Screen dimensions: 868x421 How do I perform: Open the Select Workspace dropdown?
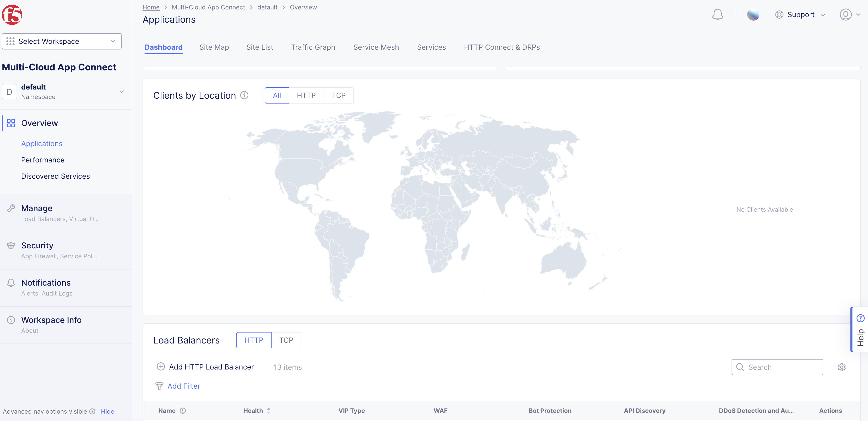62,41
